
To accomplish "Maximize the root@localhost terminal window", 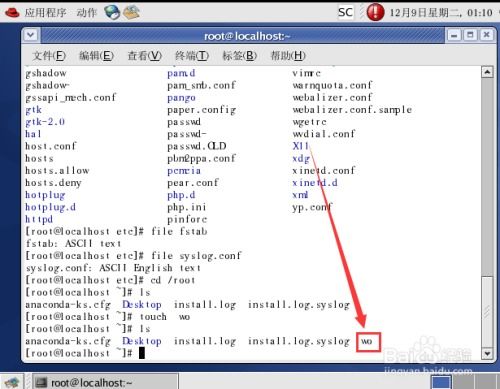I will pos(470,35).
